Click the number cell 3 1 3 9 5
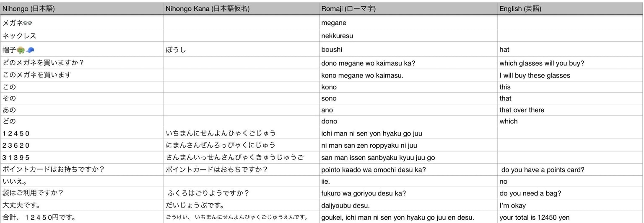 click(82, 157)
